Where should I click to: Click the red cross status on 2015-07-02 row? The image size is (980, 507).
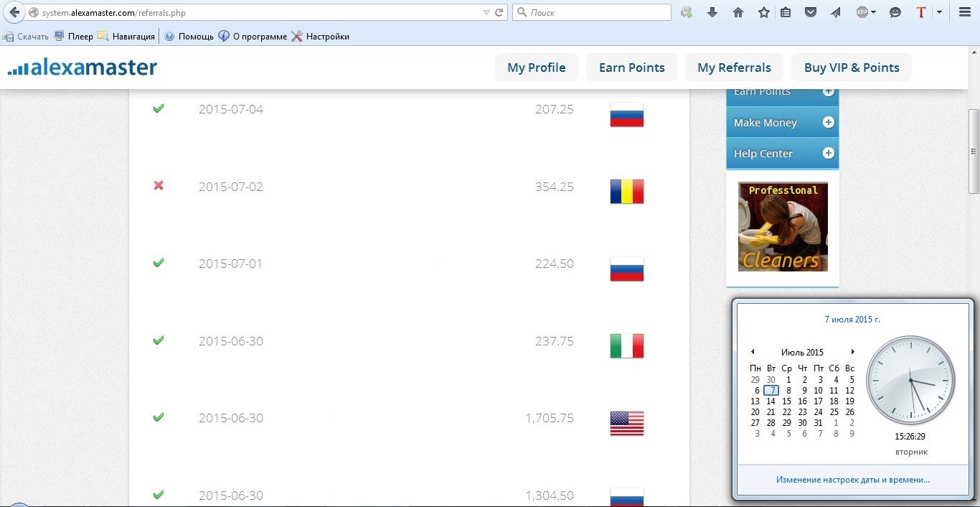coord(159,185)
